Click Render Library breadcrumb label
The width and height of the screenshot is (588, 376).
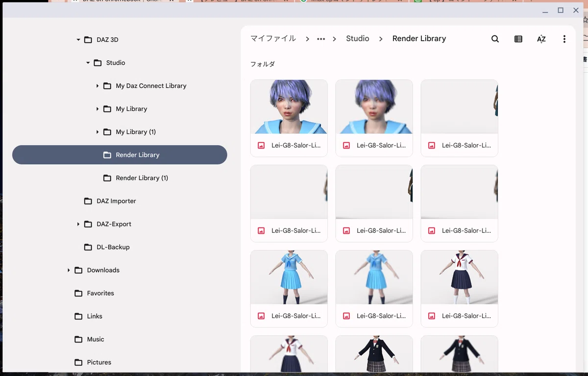coord(419,38)
